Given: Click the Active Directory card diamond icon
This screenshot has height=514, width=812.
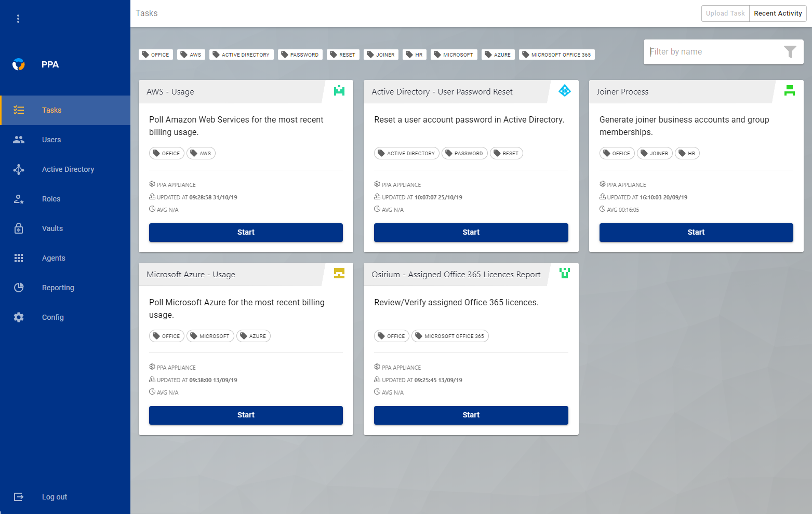Looking at the screenshot, I should (565, 91).
